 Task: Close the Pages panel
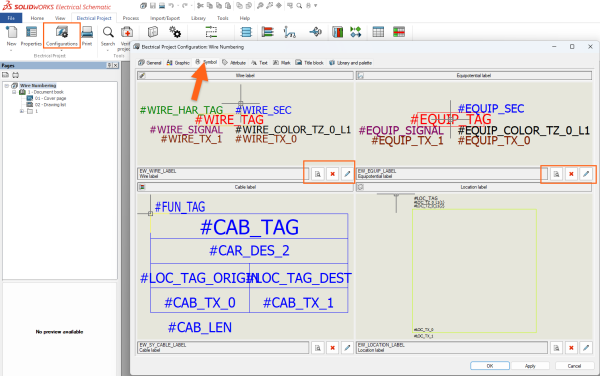click(x=115, y=65)
